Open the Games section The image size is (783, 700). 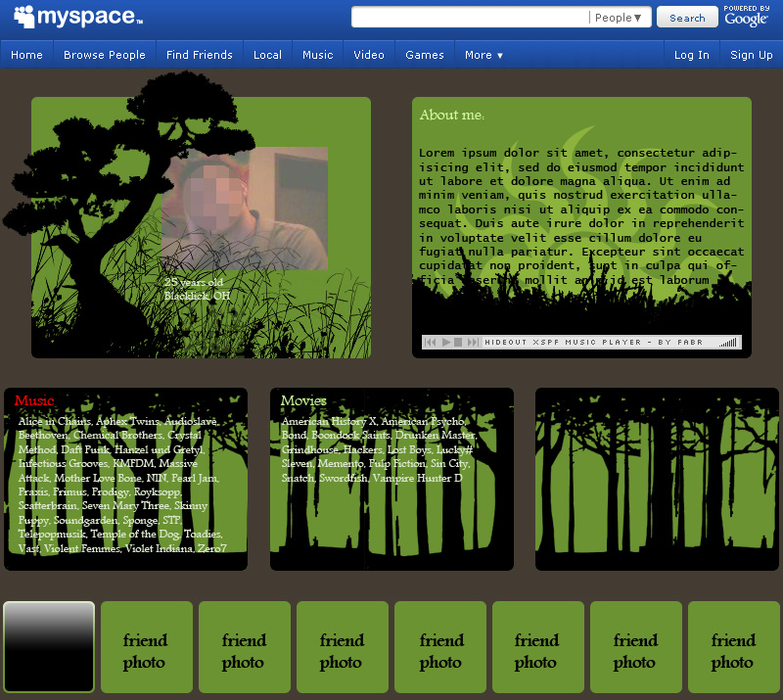tap(425, 55)
